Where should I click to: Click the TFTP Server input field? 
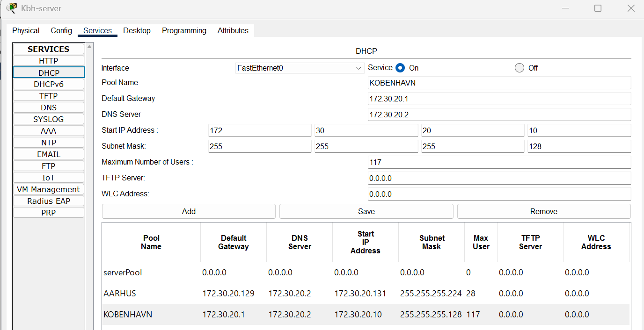[x=499, y=178]
